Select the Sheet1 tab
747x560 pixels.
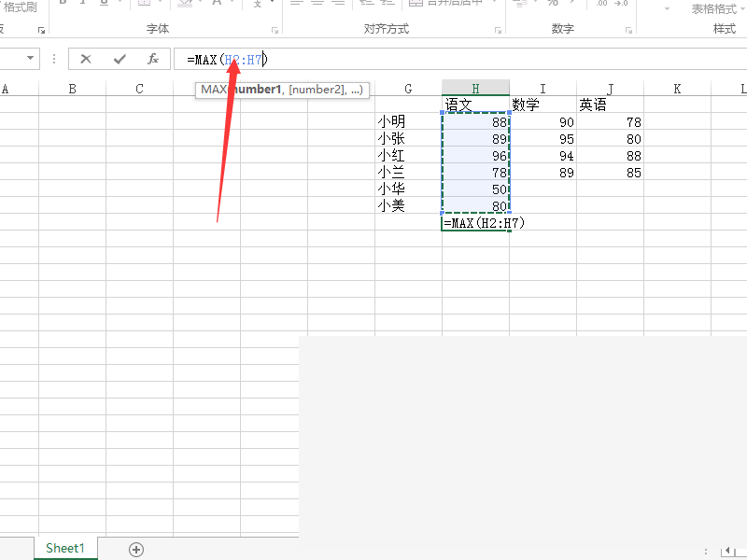point(65,548)
